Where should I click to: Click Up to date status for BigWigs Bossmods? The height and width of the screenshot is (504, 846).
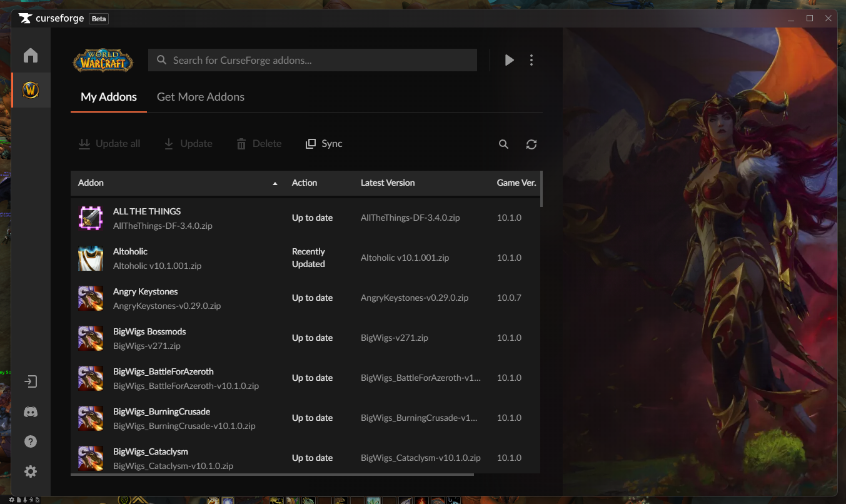(x=312, y=338)
